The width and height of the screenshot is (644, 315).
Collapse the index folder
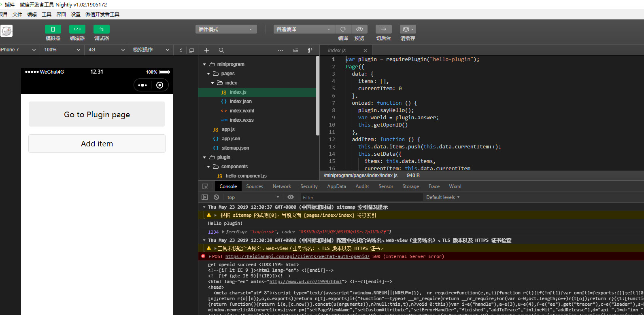click(x=213, y=83)
